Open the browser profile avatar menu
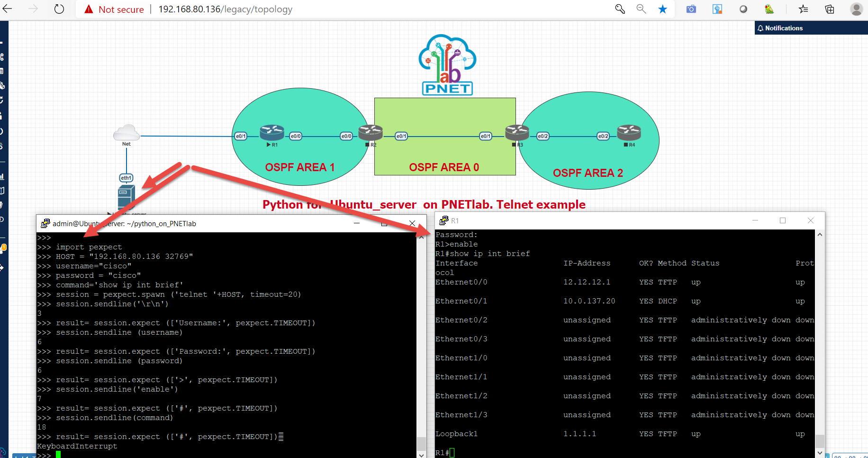868x458 pixels. 856,9
